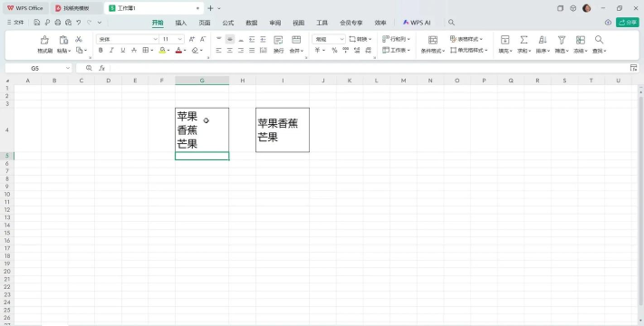Toggle right horizontal alignment
The width and height of the screenshot is (644, 326).
pos(241,50)
